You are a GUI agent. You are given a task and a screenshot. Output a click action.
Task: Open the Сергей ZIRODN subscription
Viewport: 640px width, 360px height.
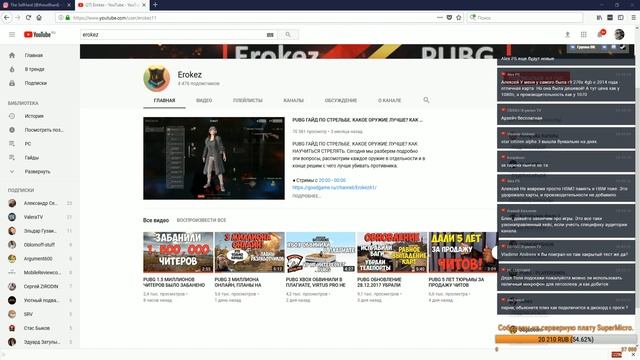click(40, 287)
